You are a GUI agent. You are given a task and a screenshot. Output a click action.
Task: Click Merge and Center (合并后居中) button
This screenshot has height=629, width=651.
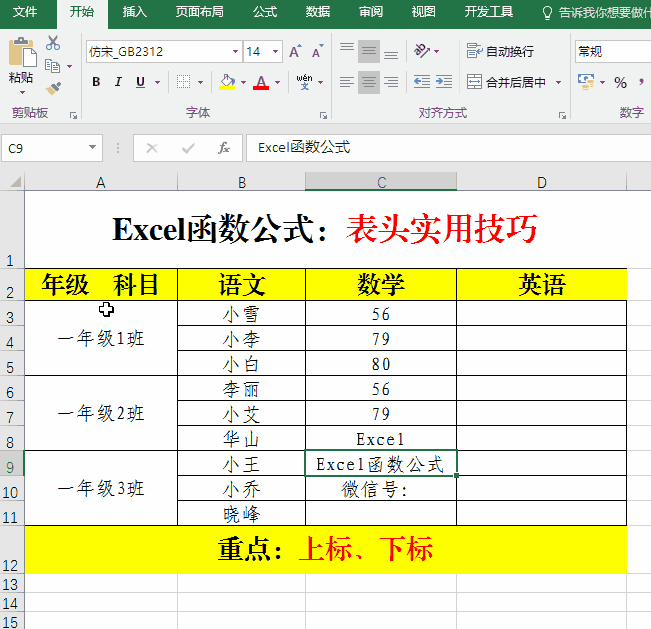509,82
